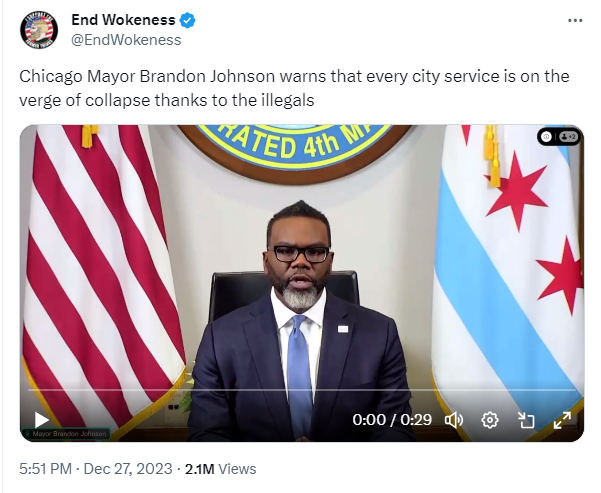Click the 0:00 / 0:29 time display
The height and width of the screenshot is (493, 601).
pyautogui.click(x=392, y=420)
